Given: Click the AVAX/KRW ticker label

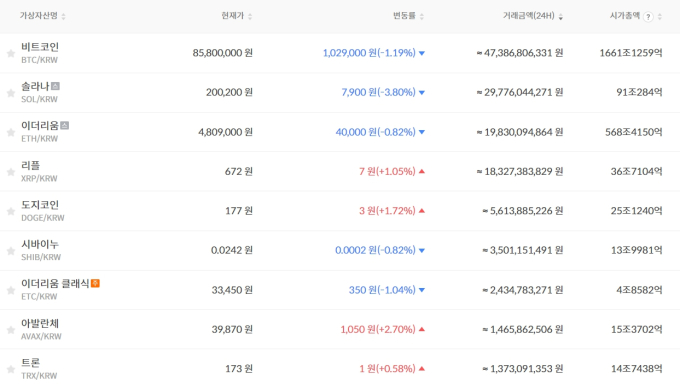Looking at the screenshot, I should click(41, 336).
